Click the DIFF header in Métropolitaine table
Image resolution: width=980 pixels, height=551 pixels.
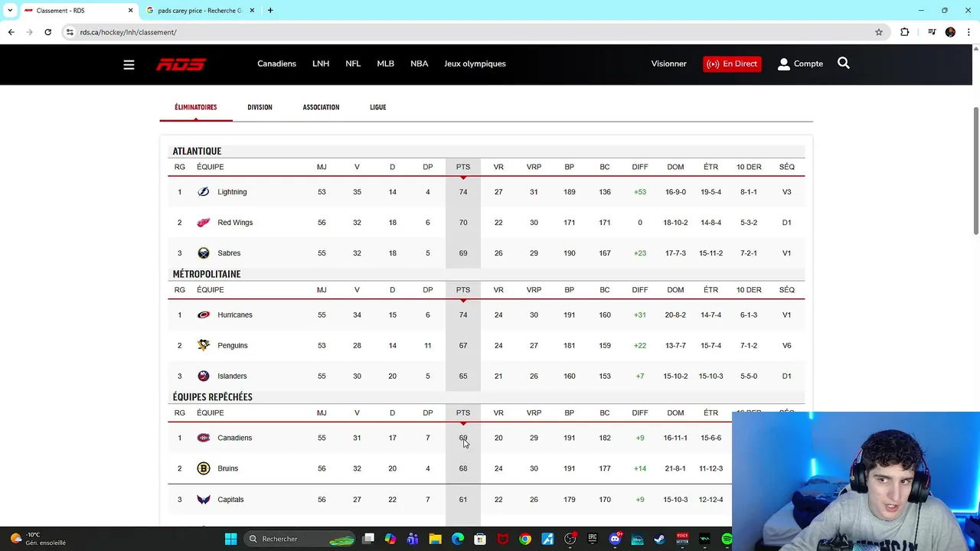(640, 290)
